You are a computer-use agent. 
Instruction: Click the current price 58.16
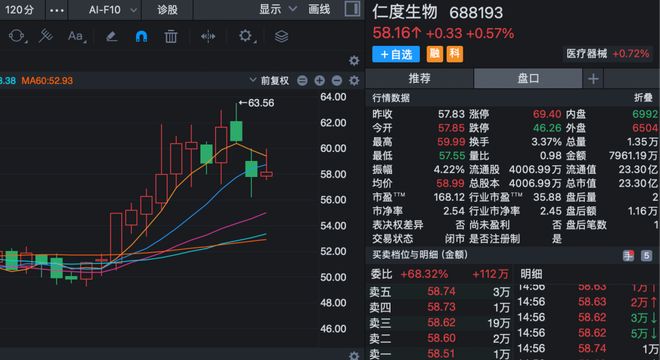[x=397, y=33]
